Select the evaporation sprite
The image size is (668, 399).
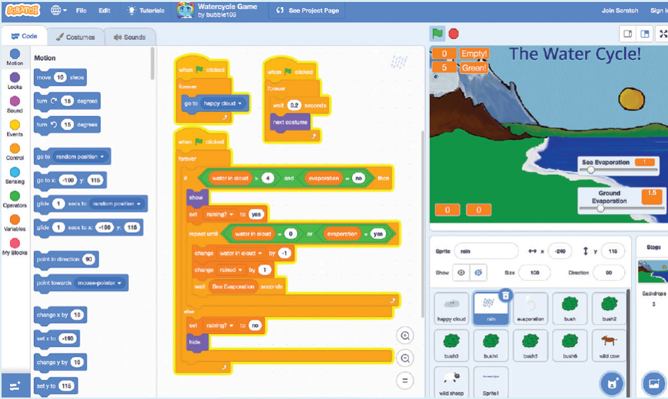coord(530,308)
